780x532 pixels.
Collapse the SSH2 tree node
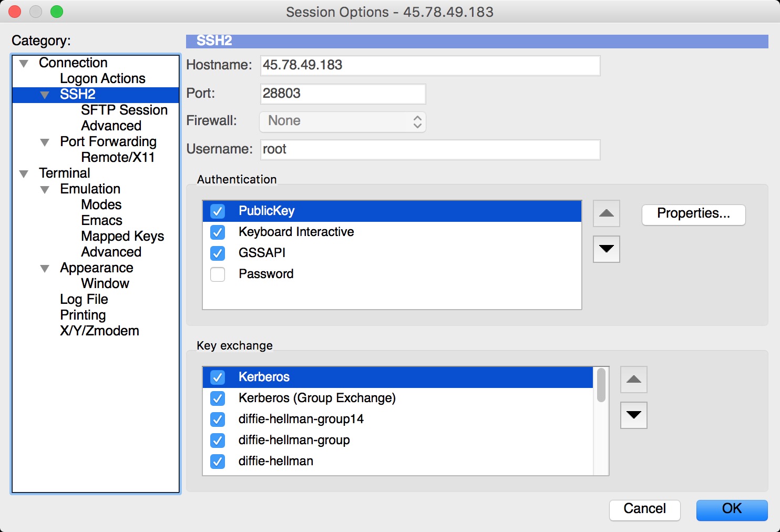tap(45, 95)
